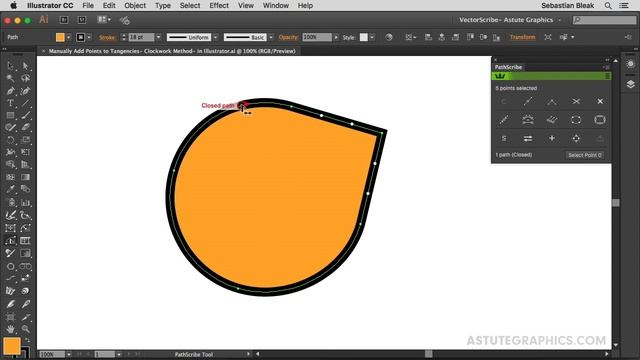Open the macOS Notification Center icon
This screenshot has width=640, height=360.
click(x=624, y=6)
